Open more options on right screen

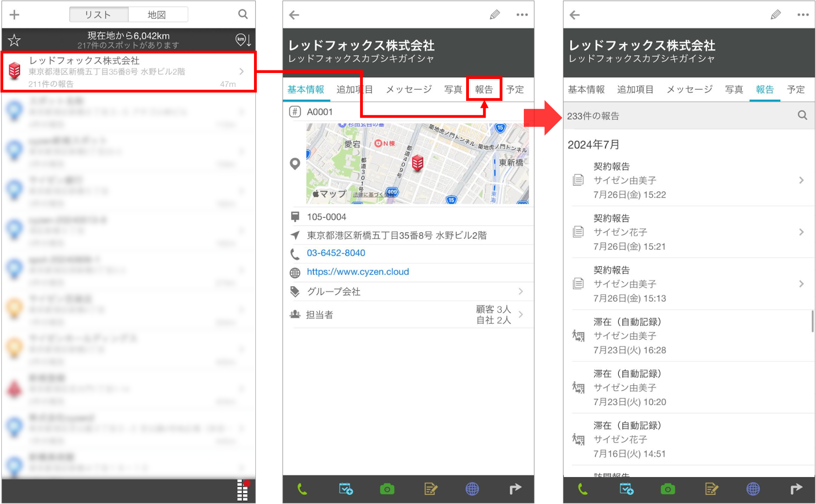(x=803, y=15)
